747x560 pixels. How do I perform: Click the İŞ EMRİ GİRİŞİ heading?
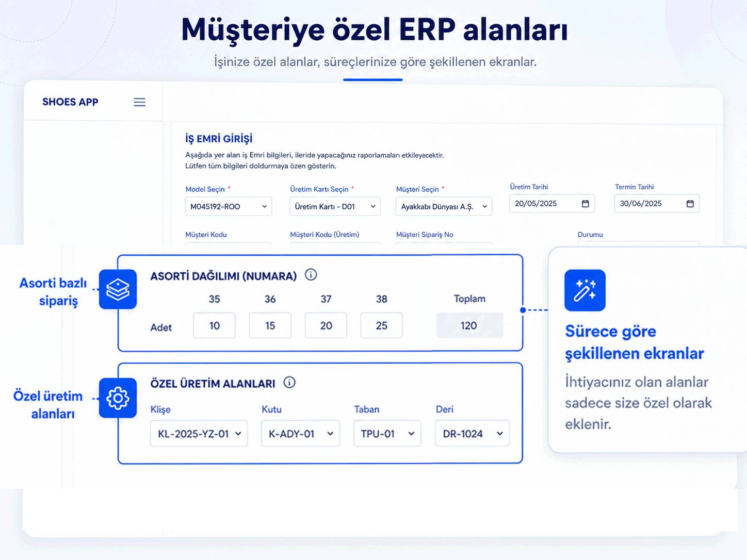tap(219, 139)
